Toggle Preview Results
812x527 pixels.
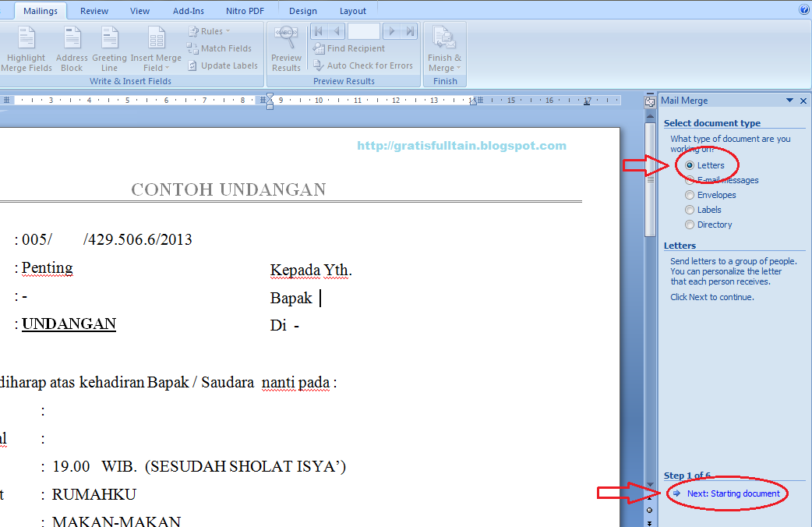286,49
